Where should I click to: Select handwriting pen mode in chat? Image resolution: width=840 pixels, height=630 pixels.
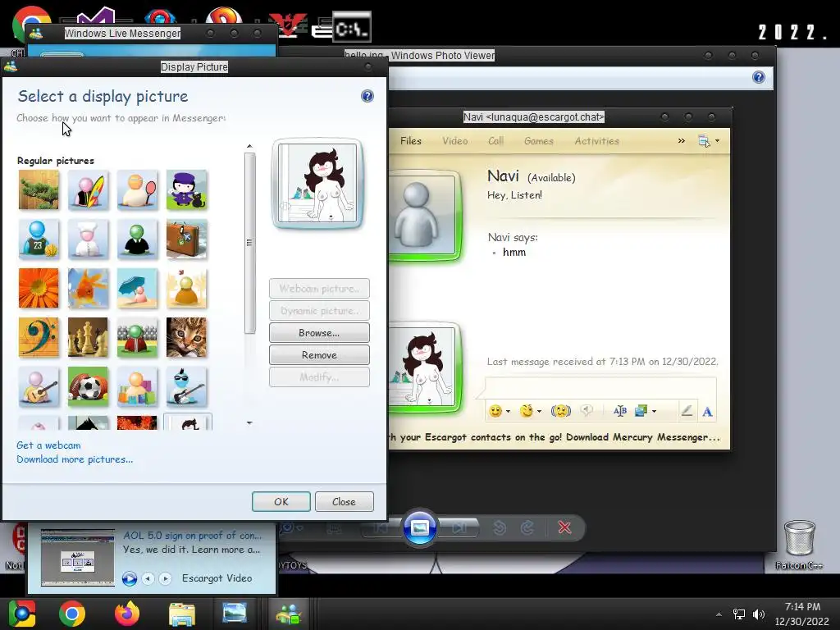687,411
